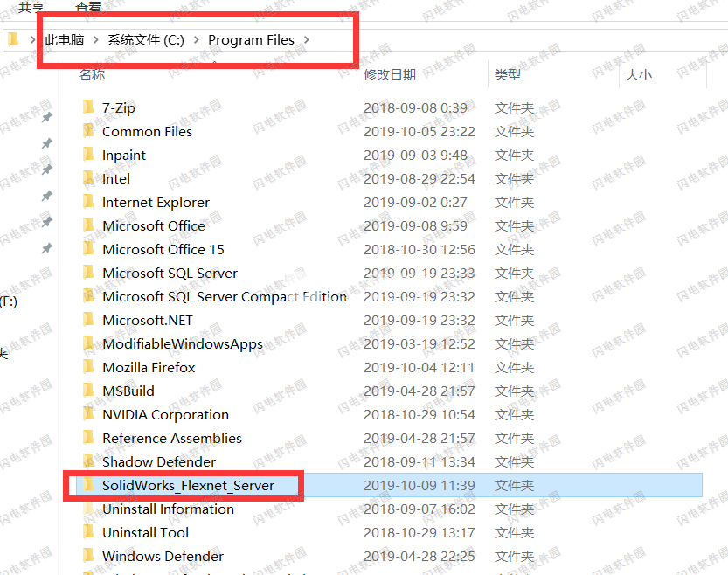Select the (F:) drive in navigation pane
This screenshot has height=575, width=728.
pos(9,301)
